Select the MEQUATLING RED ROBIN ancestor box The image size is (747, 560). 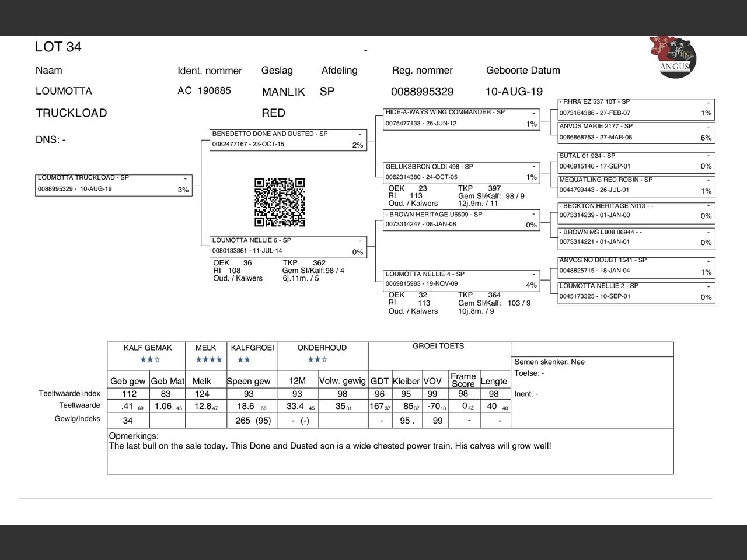636,185
